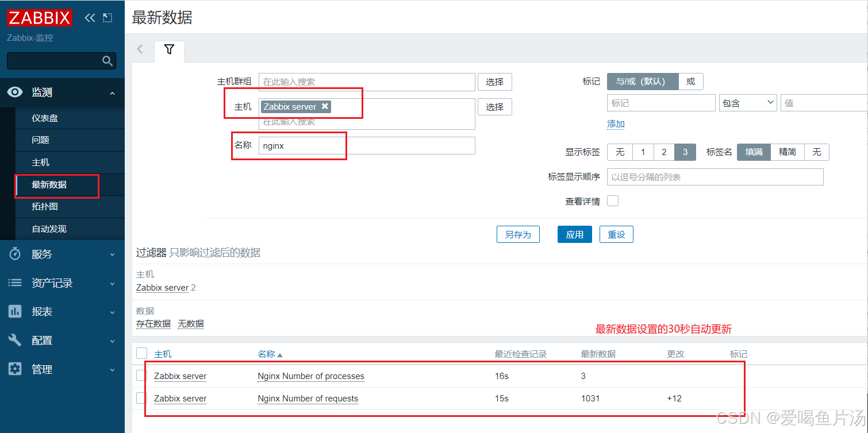
Task: Collapse the sidebar using double-chevron icon
Action: (90, 18)
